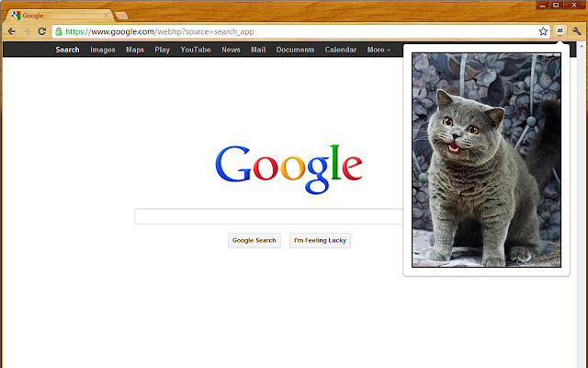
Task: Click the green SSL lock icon
Action: pos(59,31)
